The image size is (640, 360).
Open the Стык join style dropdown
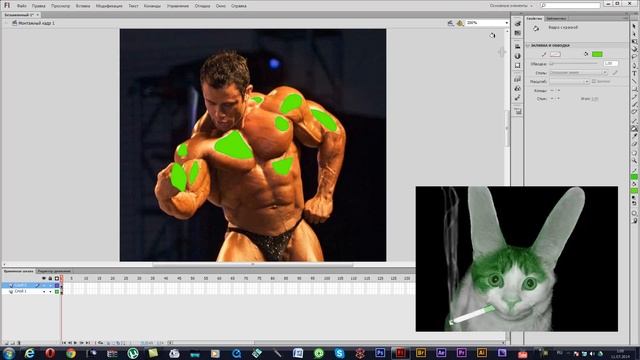coord(555,98)
